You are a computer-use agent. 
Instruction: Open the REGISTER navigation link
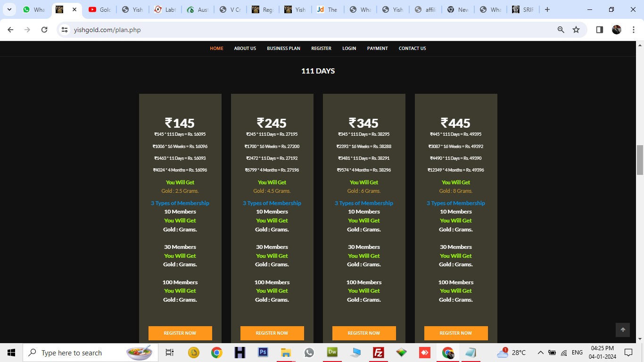coord(321,48)
